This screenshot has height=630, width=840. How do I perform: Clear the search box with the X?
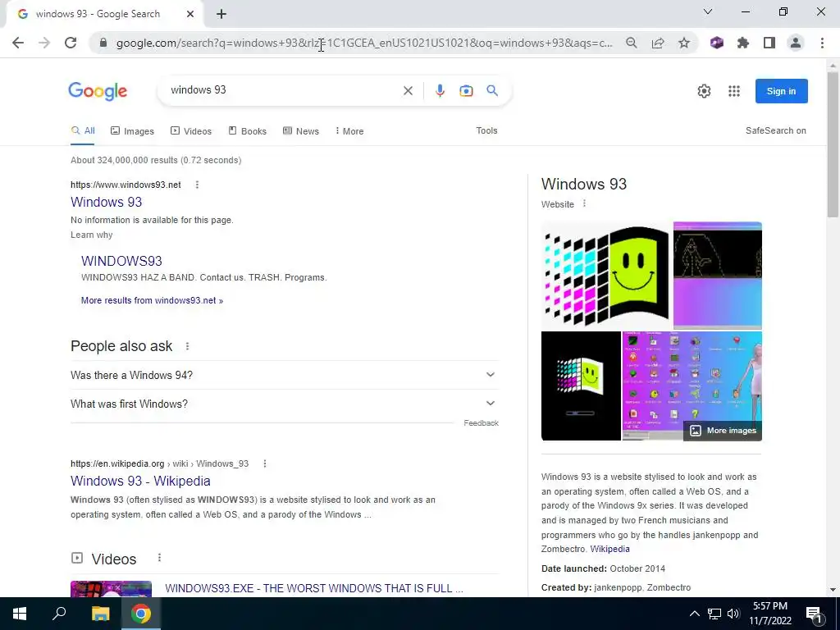point(408,90)
